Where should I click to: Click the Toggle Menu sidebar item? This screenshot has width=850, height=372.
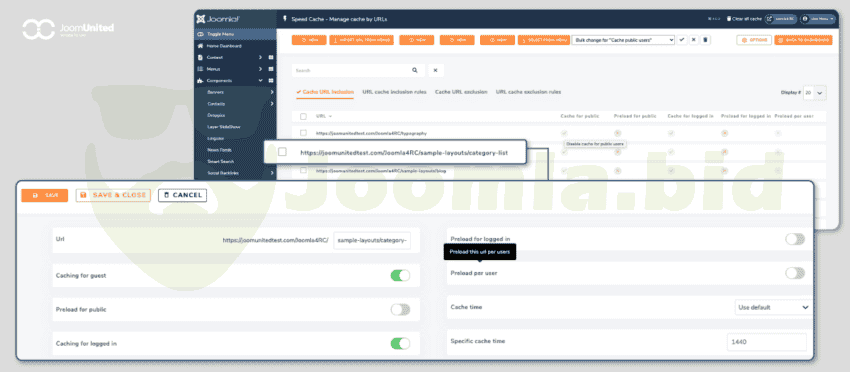[x=235, y=34]
